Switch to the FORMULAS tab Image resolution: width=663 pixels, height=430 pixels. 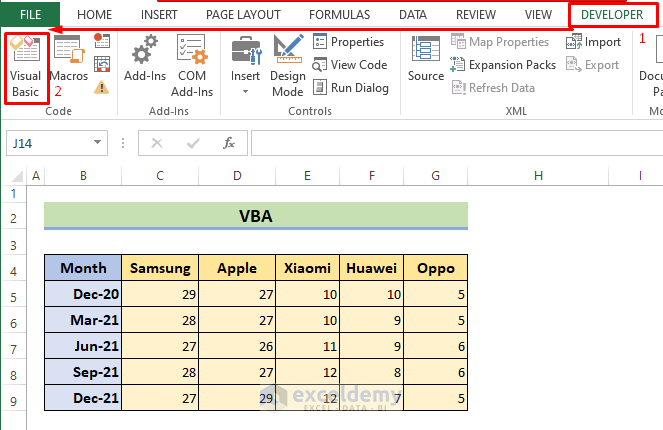[339, 15]
